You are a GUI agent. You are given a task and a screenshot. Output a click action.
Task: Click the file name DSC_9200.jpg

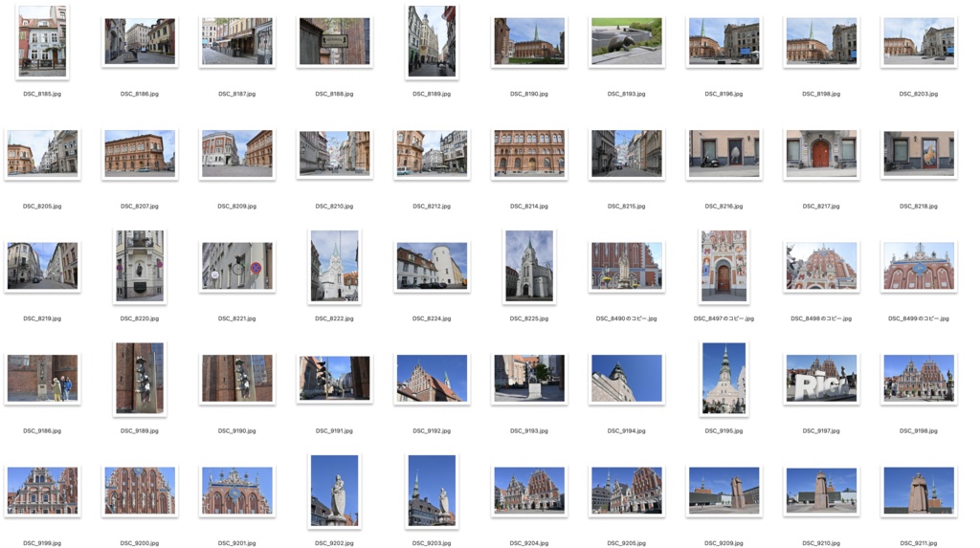pyautogui.click(x=140, y=543)
